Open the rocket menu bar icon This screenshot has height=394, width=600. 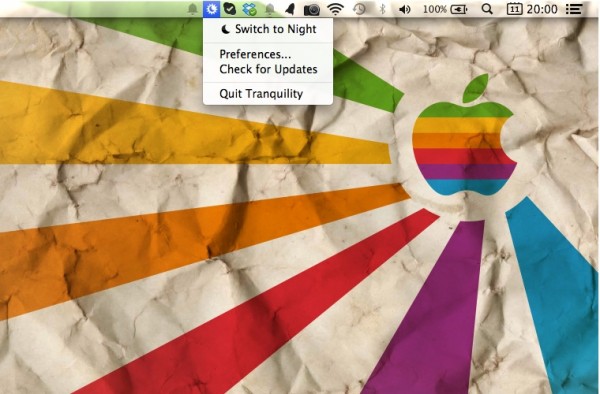coord(290,9)
